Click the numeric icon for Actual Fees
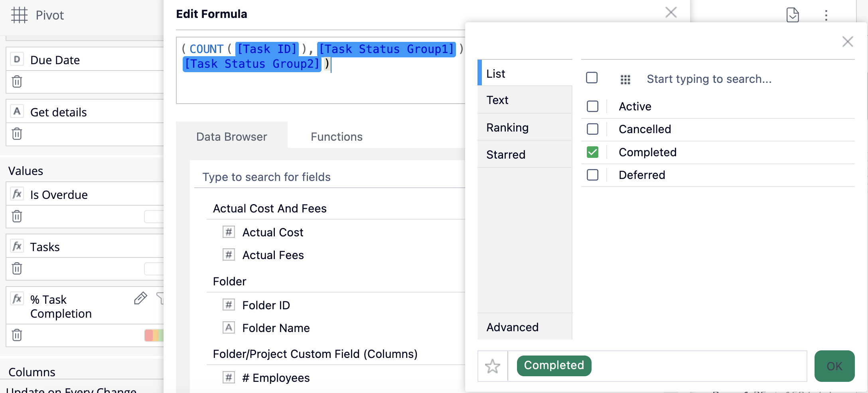 [229, 255]
